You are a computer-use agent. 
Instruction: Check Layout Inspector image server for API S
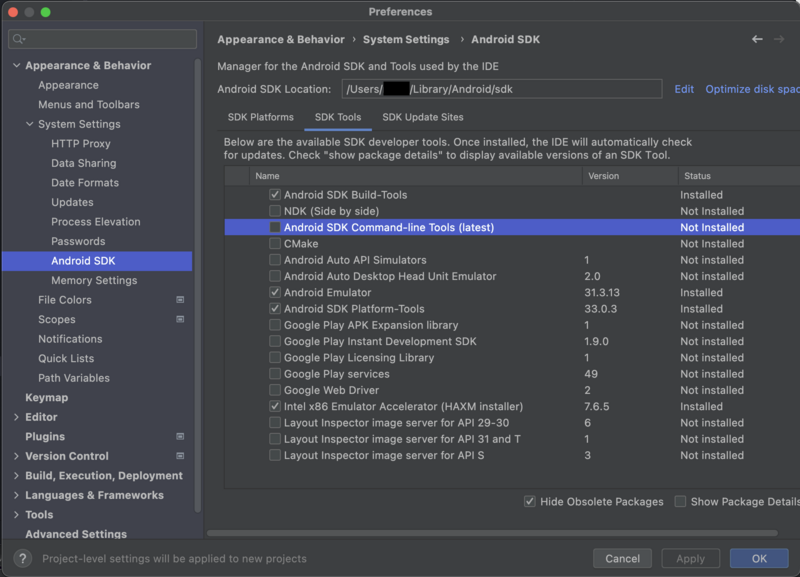[x=275, y=455]
